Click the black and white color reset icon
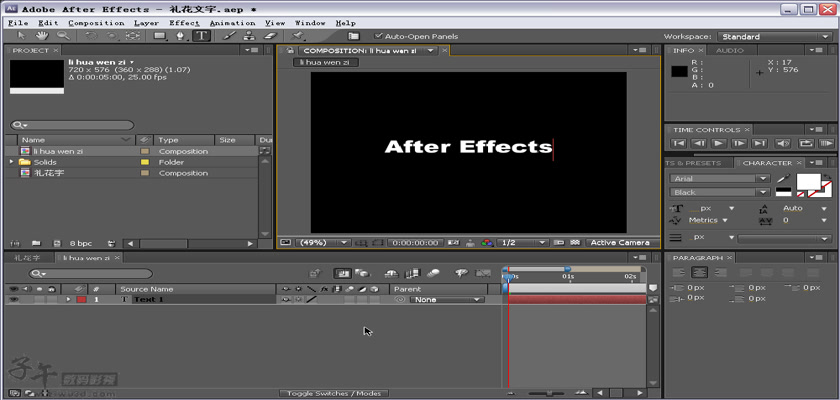The width and height of the screenshot is (840, 400). point(783,192)
